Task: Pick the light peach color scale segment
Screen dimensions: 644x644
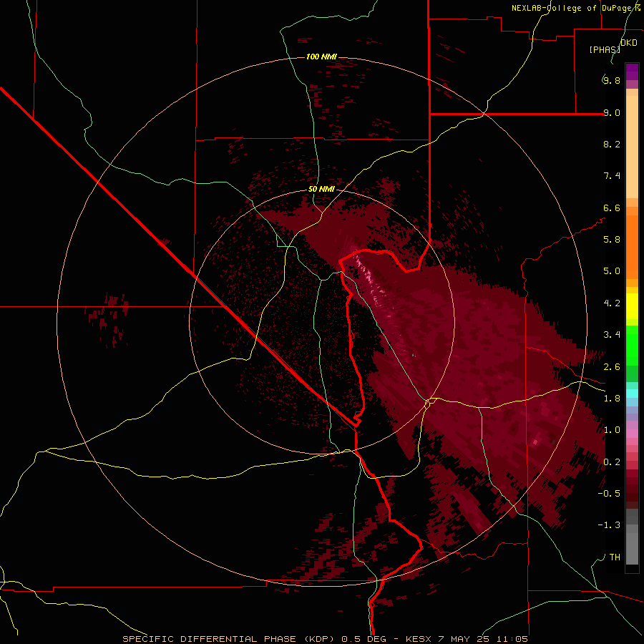Action: (632, 147)
